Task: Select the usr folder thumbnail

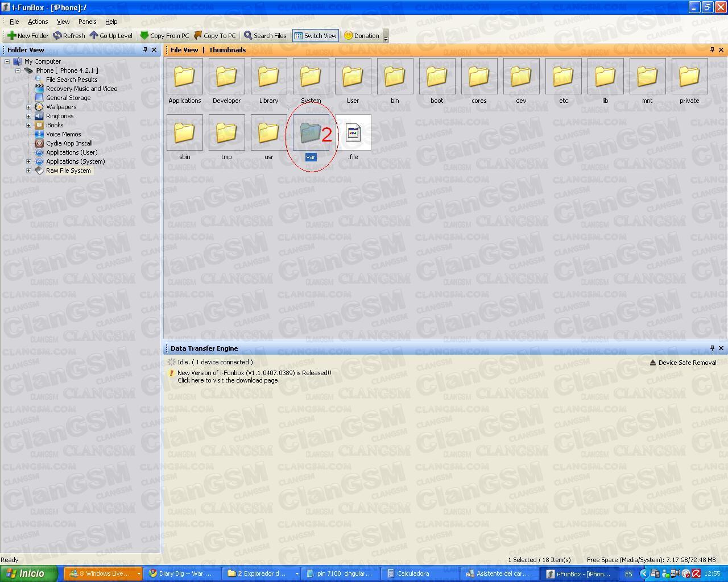Action: coord(268,132)
